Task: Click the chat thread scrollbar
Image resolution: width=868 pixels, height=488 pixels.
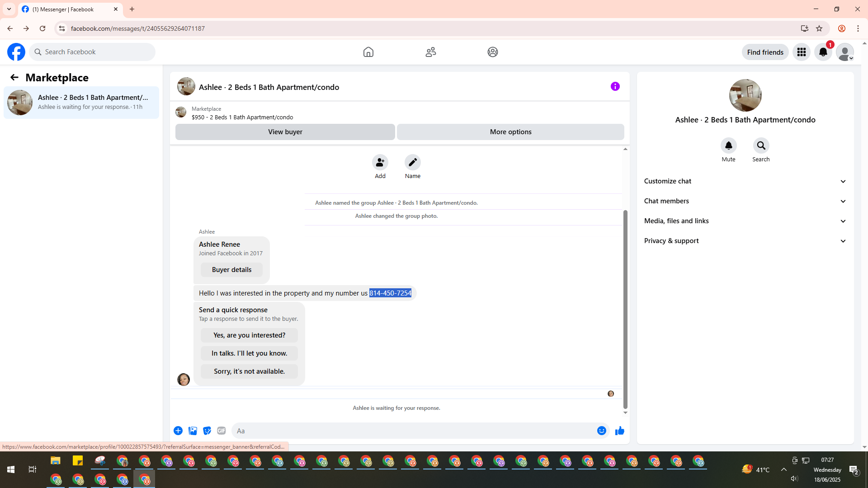Action: [626, 310]
